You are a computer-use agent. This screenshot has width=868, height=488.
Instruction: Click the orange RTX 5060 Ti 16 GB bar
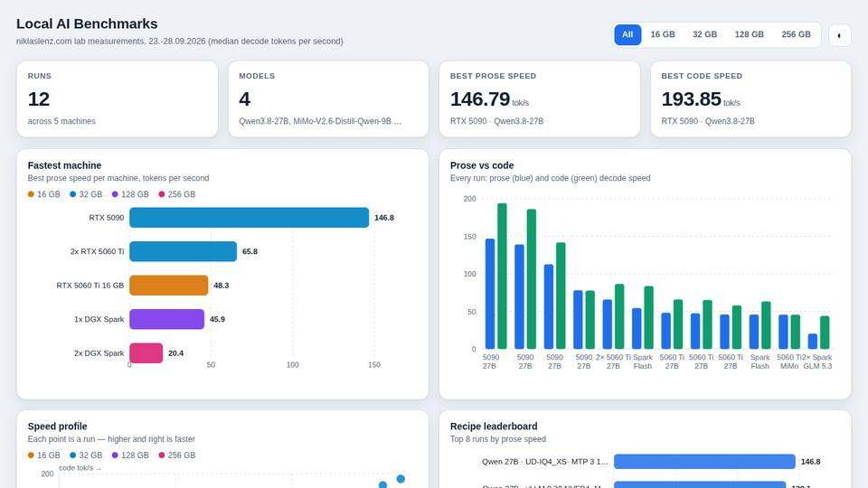click(169, 286)
